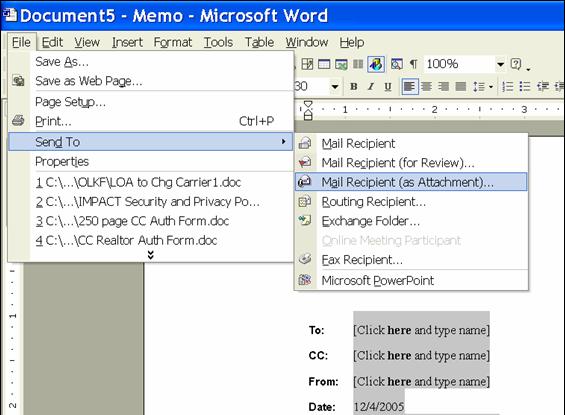The image size is (565, 415).
Task: Click the Insert Table icon
Action: [x=324, y=64]
